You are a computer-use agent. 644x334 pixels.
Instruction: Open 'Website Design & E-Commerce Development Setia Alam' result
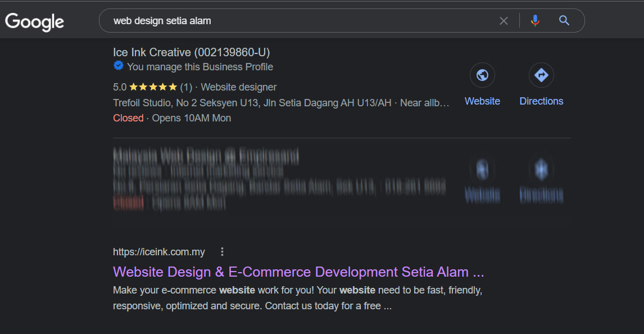[298, 272]
